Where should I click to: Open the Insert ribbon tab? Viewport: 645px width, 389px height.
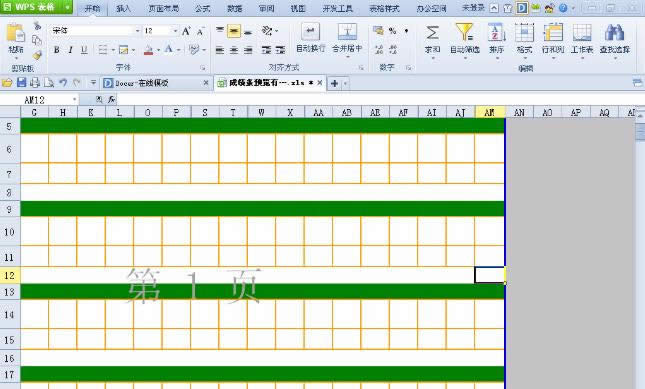click(123, 8)
